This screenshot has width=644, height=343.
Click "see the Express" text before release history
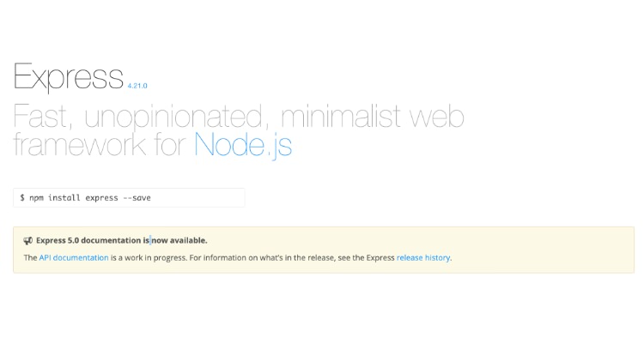[x=365, y=257]
